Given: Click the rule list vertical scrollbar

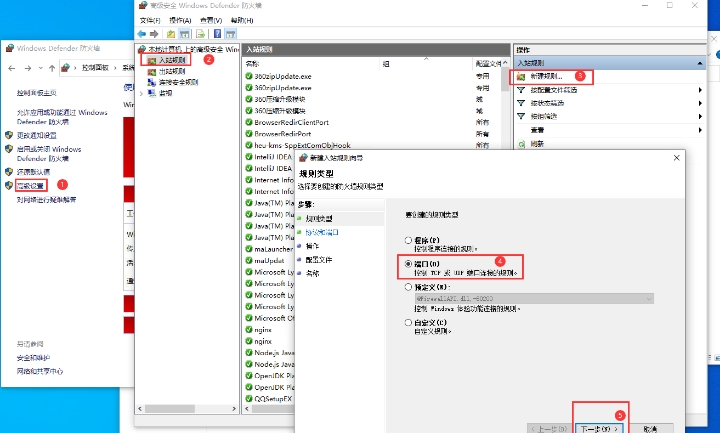Looking at the screenshot, I should click(x=505, y=80).
